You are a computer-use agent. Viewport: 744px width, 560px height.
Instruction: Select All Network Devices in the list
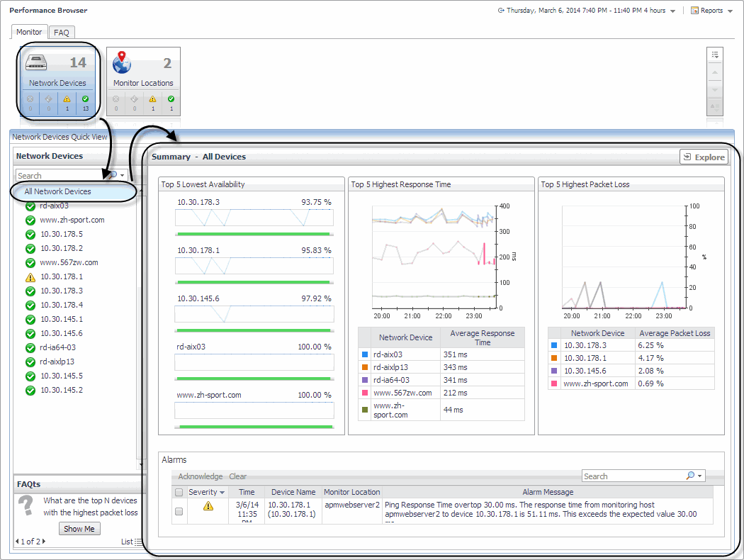point(57,191)
